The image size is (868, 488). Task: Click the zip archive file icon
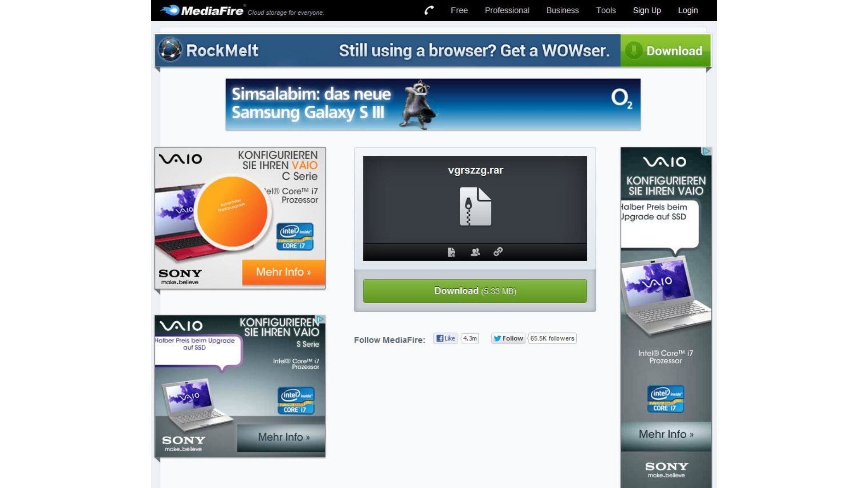[x=475, y=206]
